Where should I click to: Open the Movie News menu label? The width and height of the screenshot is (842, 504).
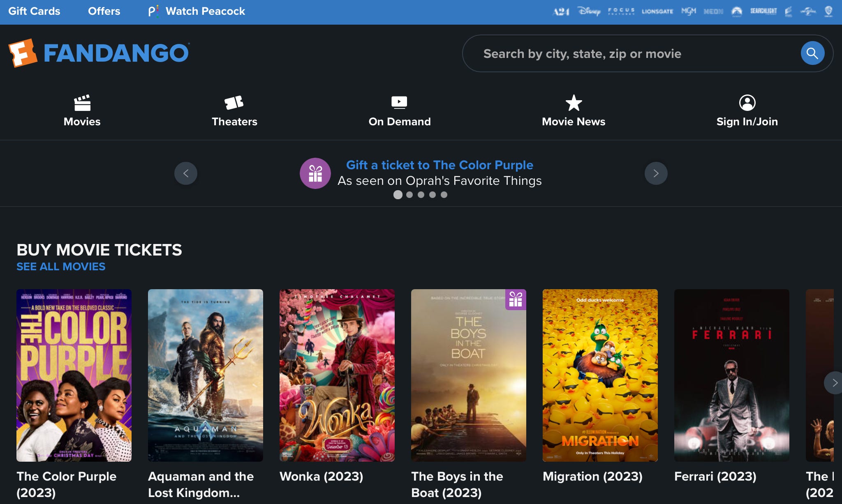(x=574, y=122)
